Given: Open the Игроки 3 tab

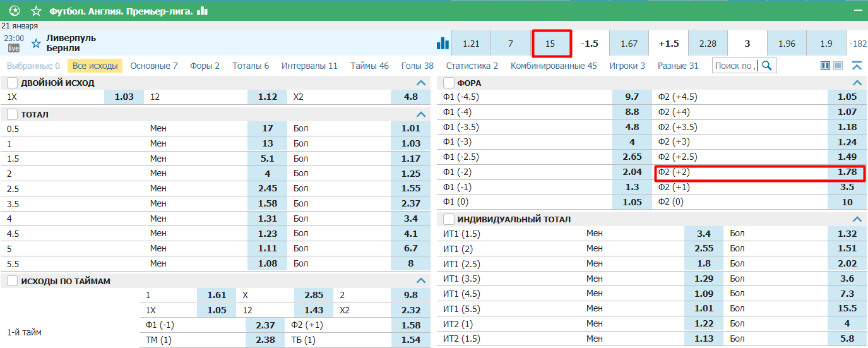Looking at the screenshot, I should coord(627,66).
